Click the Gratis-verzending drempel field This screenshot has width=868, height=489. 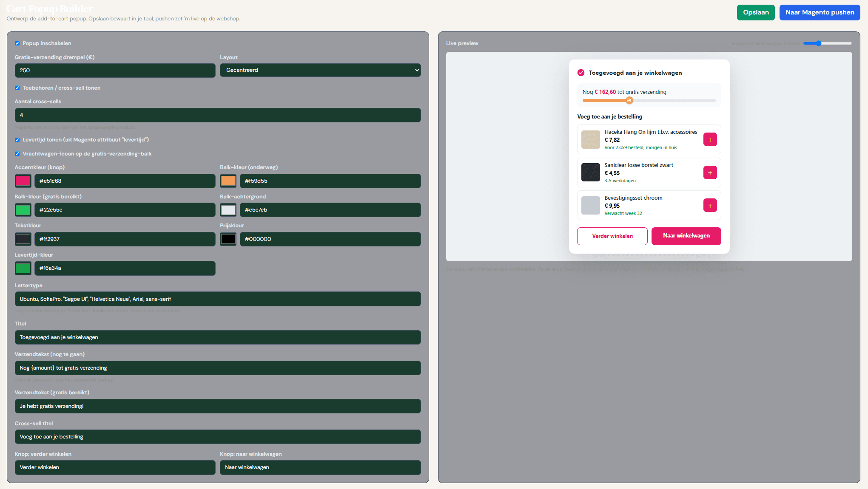coord(115,71)
